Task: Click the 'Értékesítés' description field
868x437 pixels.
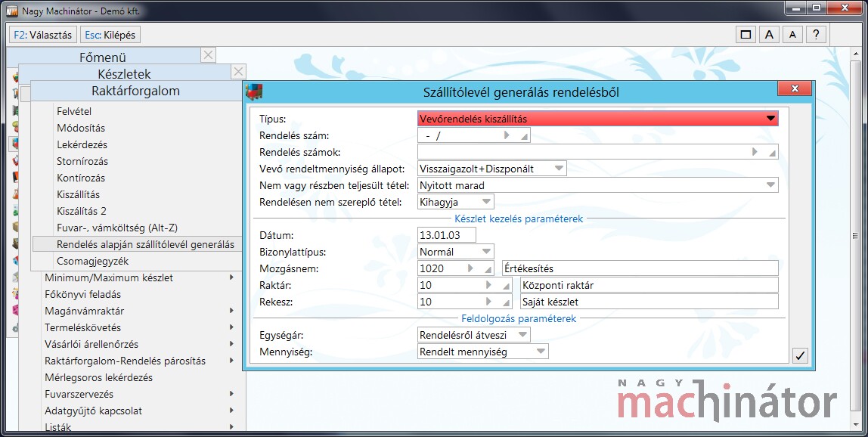Action: coord(640,268)
